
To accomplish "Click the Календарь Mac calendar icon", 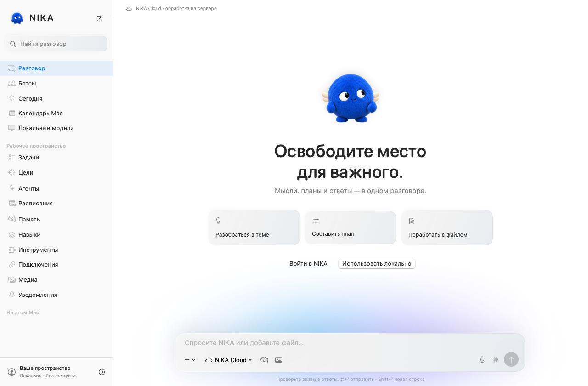I will pyautogui.click(x=12, y=113).
